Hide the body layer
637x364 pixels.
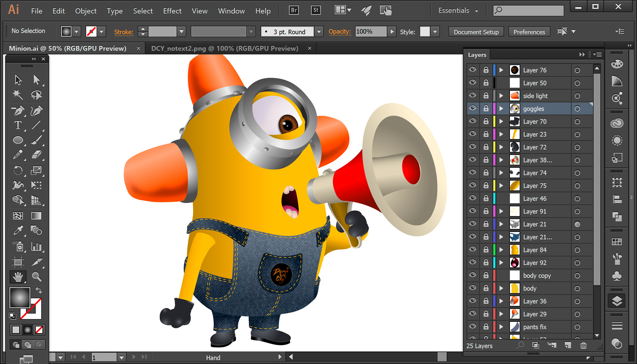click(473, 288)
